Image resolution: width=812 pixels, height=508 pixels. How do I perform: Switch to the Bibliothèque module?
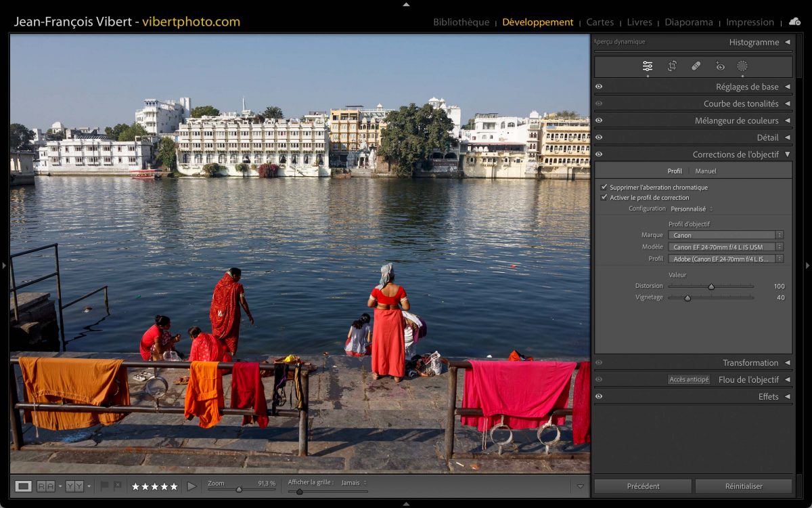[461, 22]
